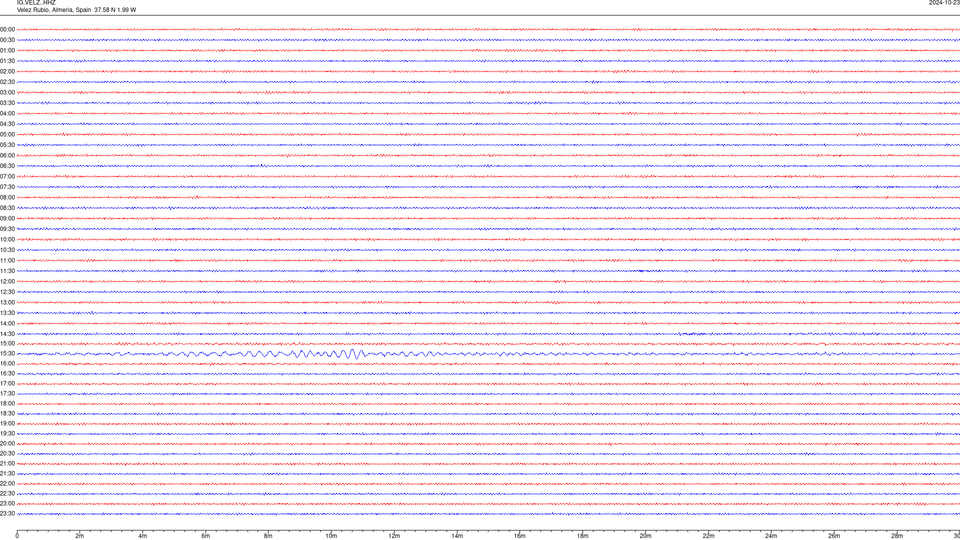The height and width of the screenshot is (540, 960).
Task: Pick the 19:00 row label
Action: [7, 424]
